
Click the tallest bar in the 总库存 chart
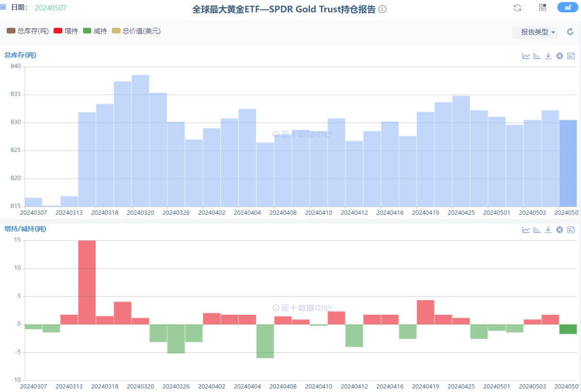click(140, 141)
